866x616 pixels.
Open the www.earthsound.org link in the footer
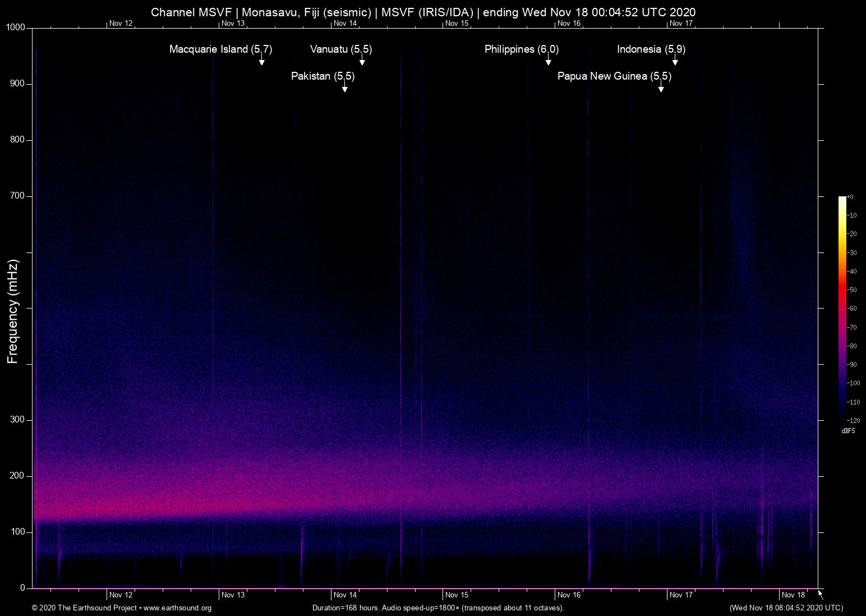(x=177, y=608)
